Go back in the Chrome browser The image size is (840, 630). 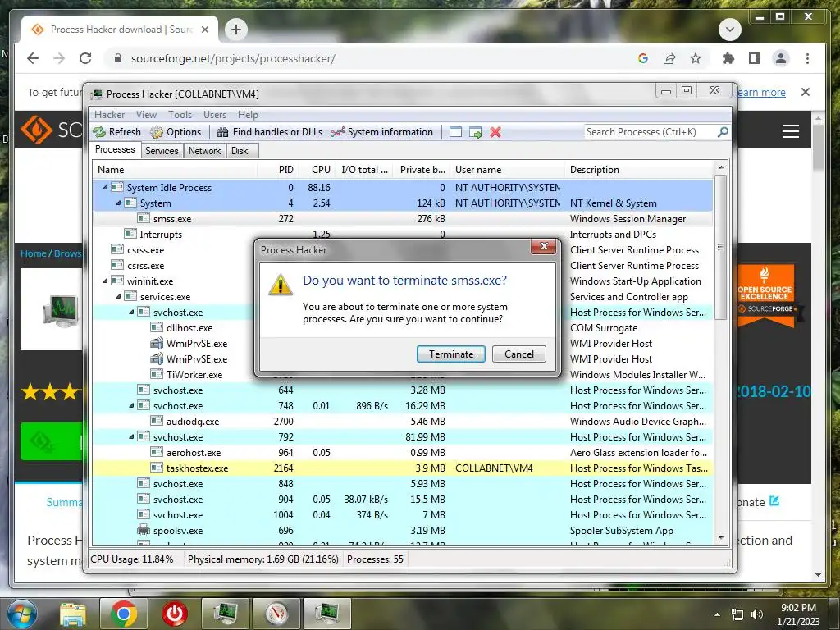point(33,58)
